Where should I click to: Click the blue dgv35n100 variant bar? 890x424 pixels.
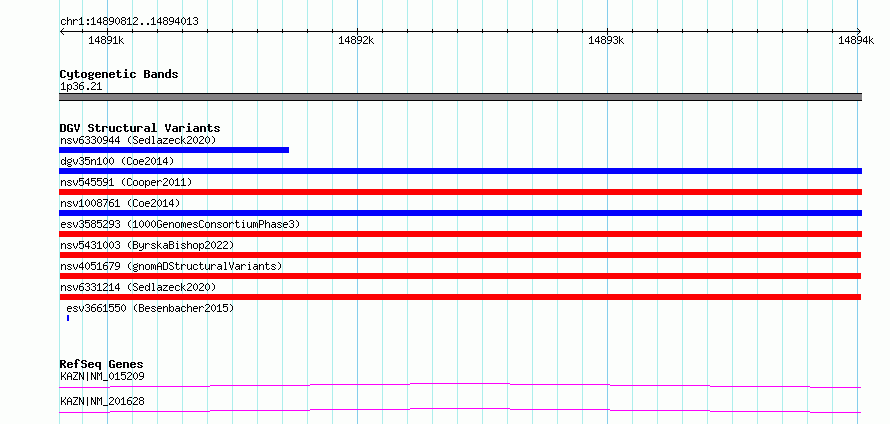[x=460, y=171]
